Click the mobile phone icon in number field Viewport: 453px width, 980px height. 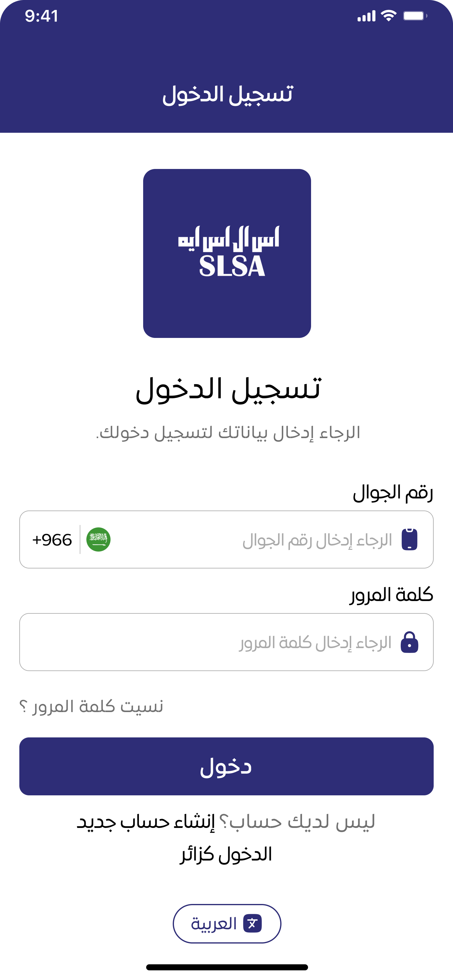tap(410, 539)
